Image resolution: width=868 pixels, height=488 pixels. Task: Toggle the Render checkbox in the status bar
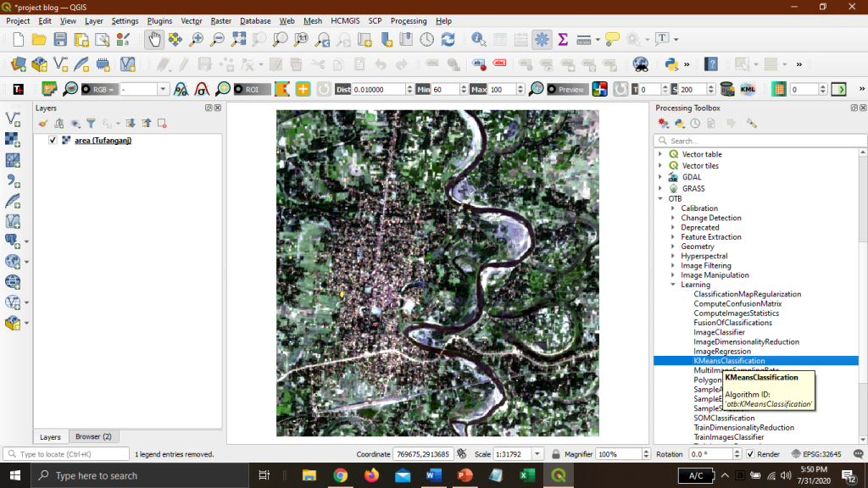tap(750, 454)
